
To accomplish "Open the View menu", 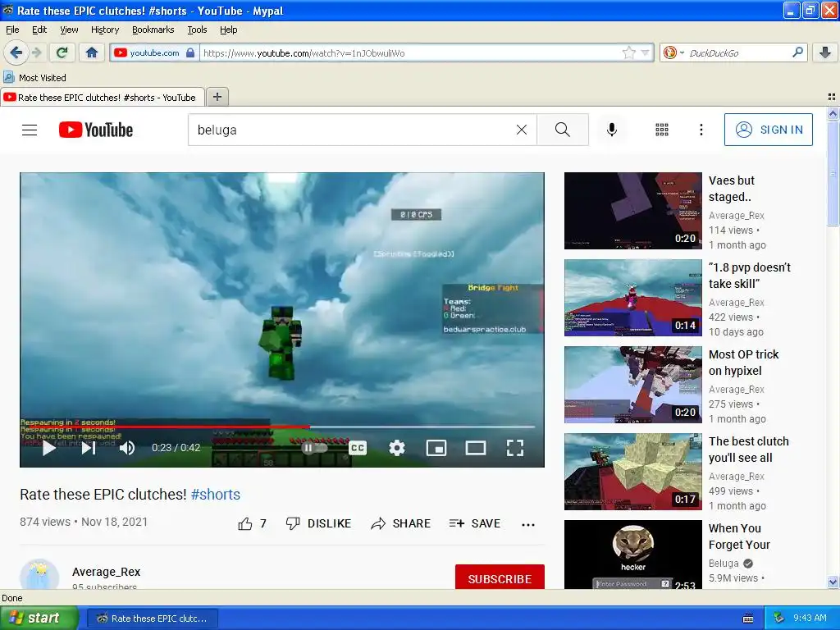I will point(69,30).
